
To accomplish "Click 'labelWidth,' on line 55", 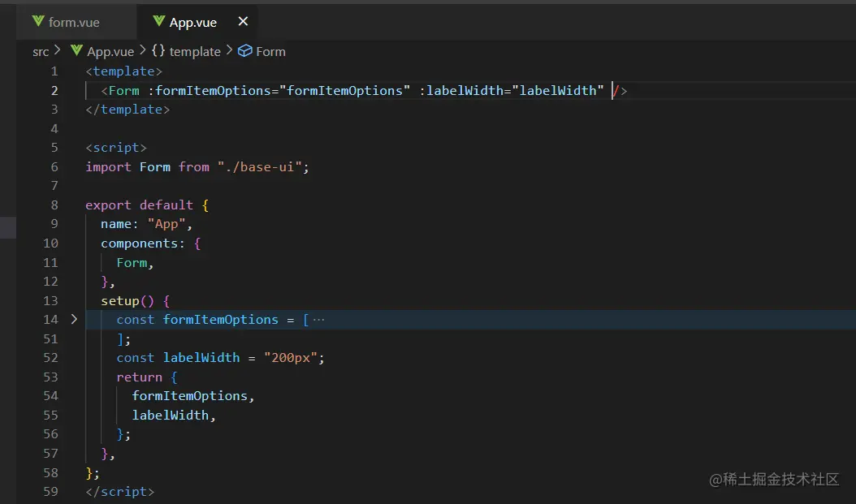I will pos(174,415).
